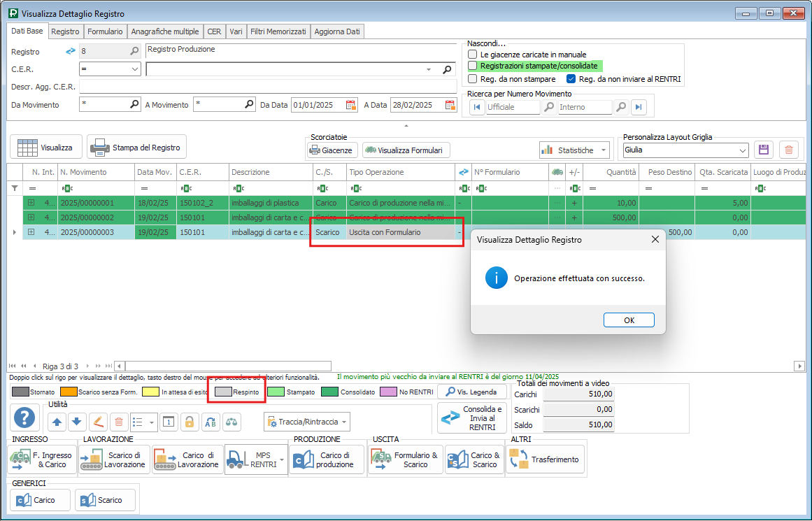This screenshot has width=812, height=521.
Task: Open calendar picker for Da Data
Action: [351, 105]
